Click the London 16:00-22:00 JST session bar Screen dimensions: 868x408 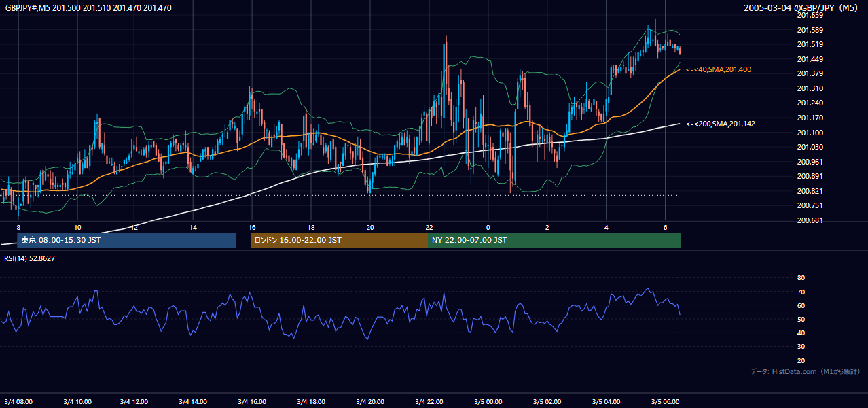coord(339,240)
